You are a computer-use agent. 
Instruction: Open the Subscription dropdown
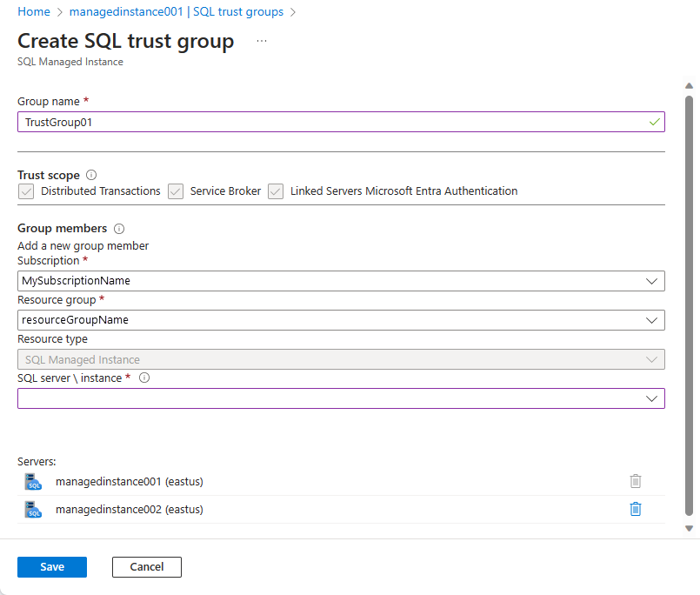pyautogui.click(x=652, y=280)
